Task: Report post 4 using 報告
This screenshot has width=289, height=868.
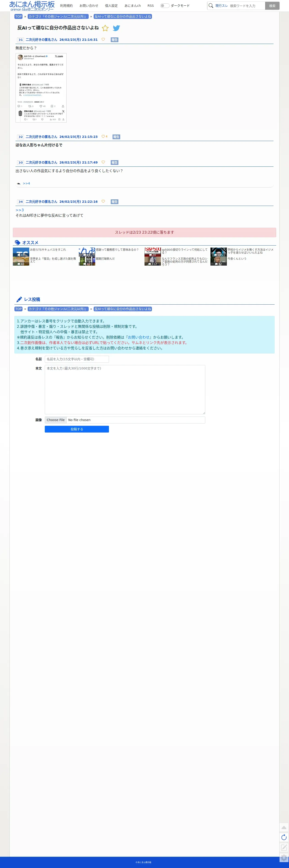Action: (x=115, y=201)
